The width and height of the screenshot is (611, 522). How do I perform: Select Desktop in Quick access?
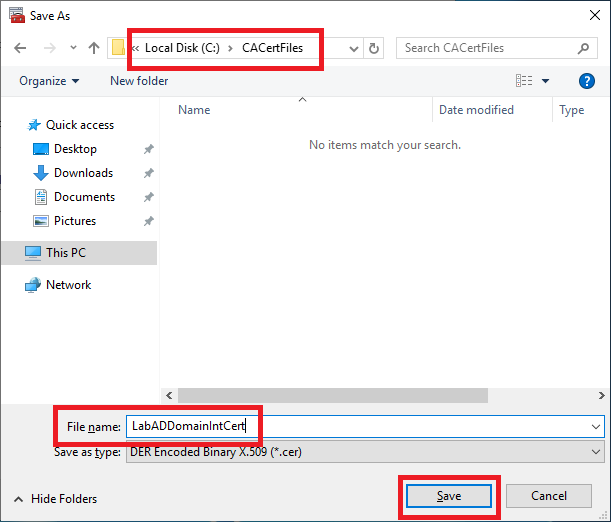click(x=75, y=149)
